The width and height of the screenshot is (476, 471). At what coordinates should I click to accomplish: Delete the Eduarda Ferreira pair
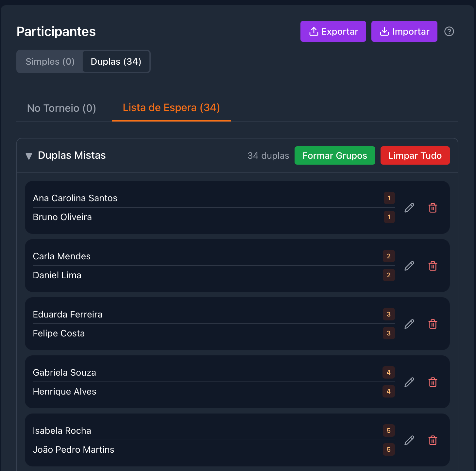[433, 324]
